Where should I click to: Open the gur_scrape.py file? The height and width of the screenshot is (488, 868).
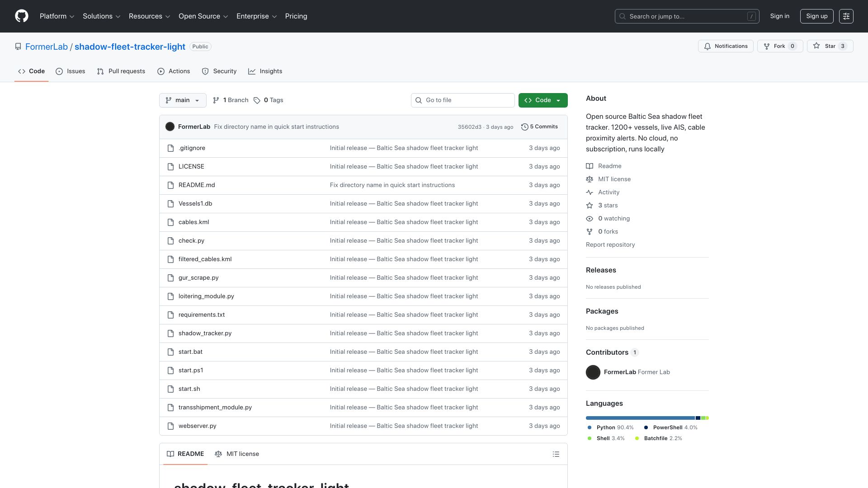click(198, 278)
